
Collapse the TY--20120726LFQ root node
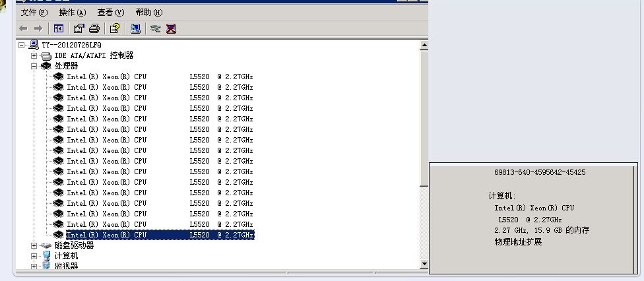pos(21,45)
